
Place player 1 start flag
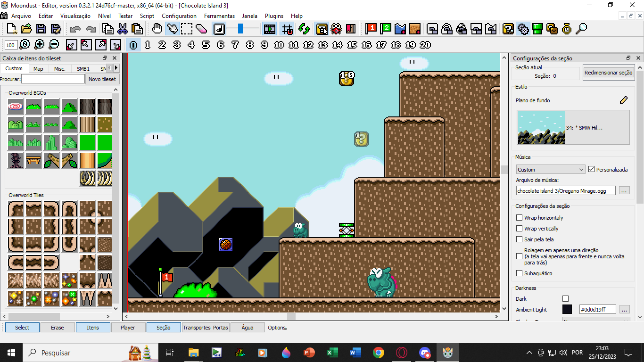(372, 29)
